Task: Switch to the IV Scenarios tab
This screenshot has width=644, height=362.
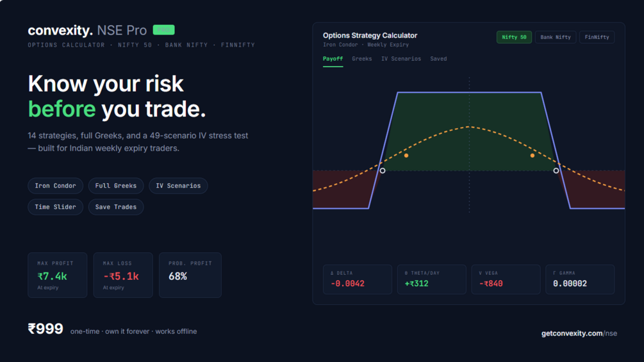Action: (x=401, y=59)
